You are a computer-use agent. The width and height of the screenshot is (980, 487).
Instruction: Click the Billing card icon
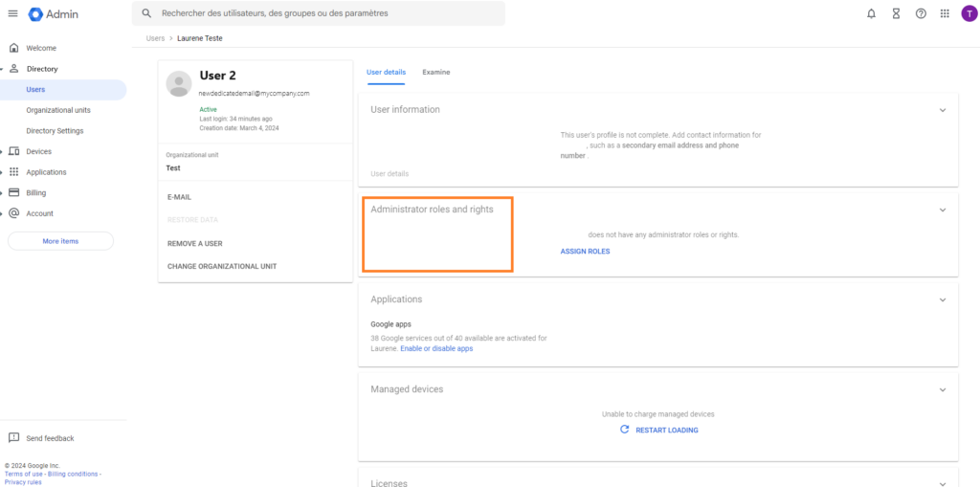click(x=13, y=192)
